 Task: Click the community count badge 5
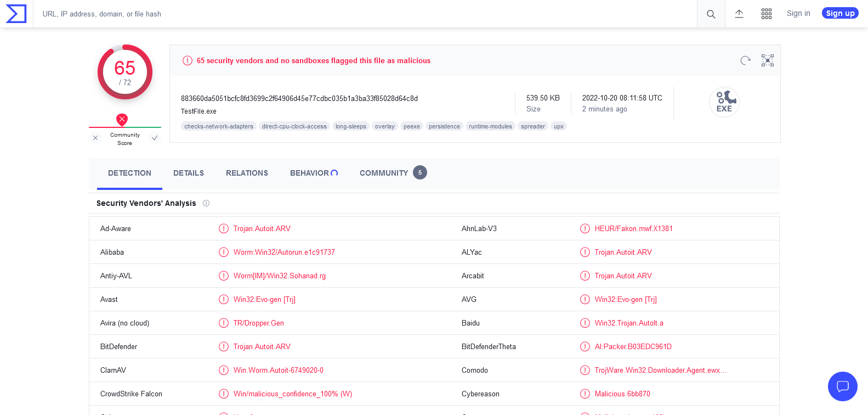tap(420, 172)
